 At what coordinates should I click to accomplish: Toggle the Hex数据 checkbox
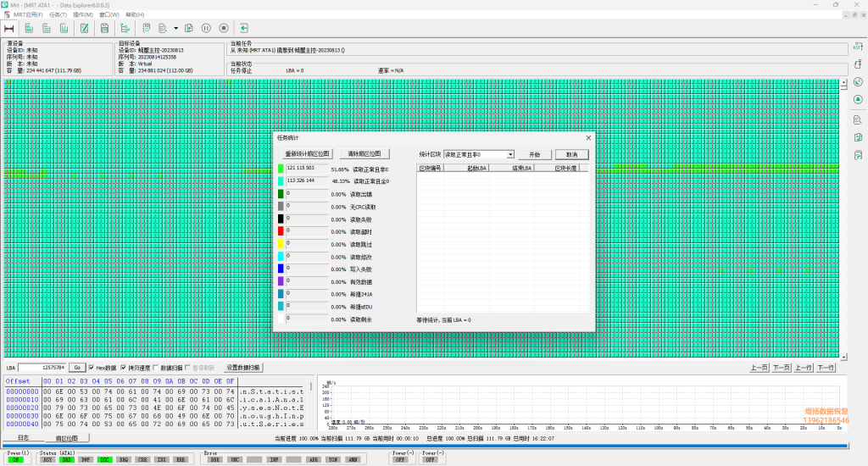pos(92,368)
